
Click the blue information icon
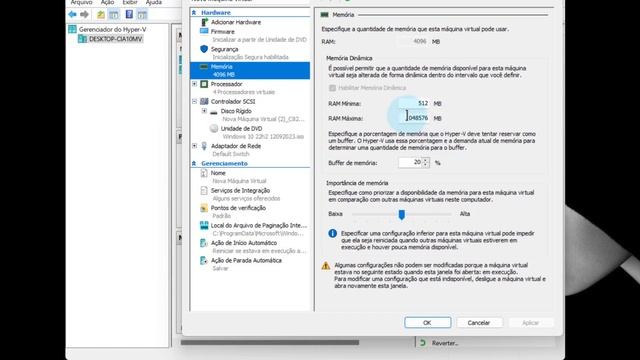click(x=333, y=233)
